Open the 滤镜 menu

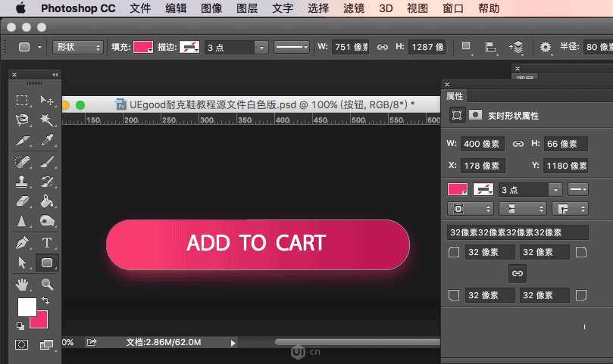coord(354,9)
